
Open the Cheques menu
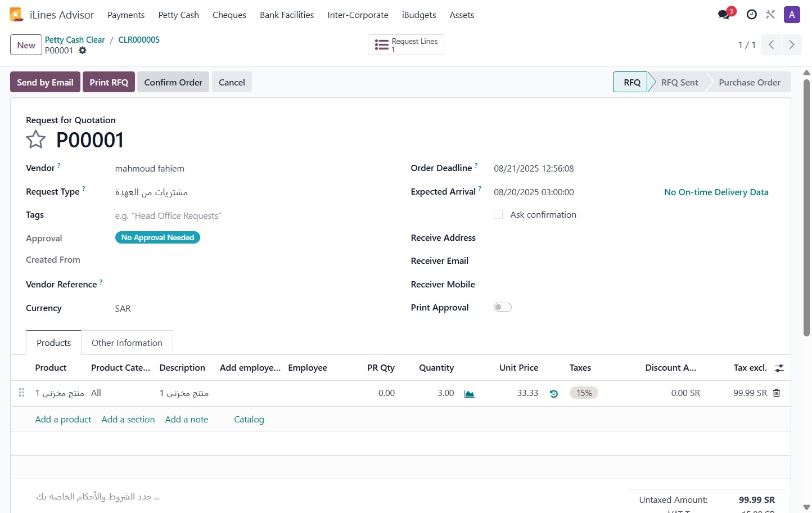tap(229, 15)
